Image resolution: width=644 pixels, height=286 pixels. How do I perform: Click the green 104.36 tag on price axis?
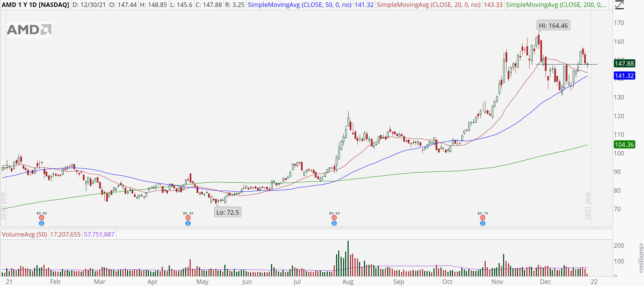625,145
